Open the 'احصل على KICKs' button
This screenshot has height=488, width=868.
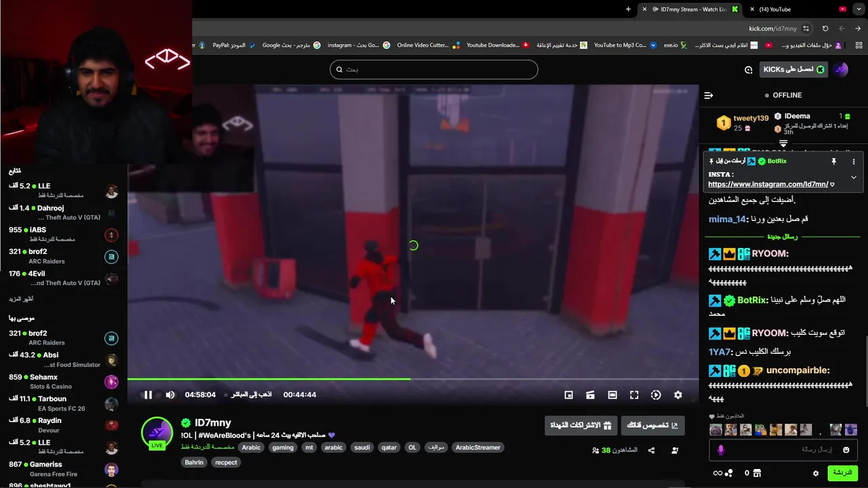pos(794,69)
